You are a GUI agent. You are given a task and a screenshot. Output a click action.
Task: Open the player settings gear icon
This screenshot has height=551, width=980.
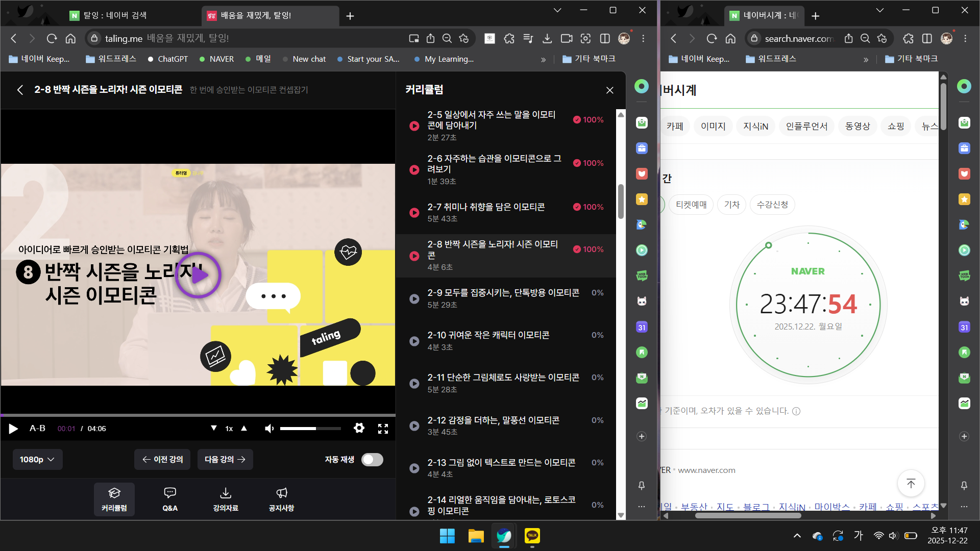click(359, 428)
